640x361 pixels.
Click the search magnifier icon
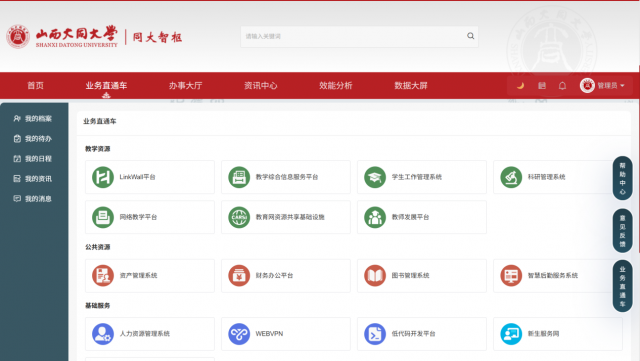click(471, 36)
